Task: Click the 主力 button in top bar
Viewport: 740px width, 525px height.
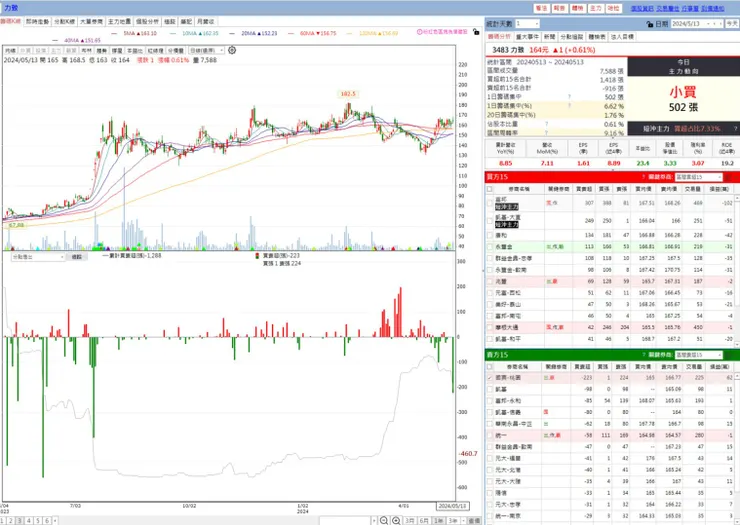Action: tap(596, 8)
